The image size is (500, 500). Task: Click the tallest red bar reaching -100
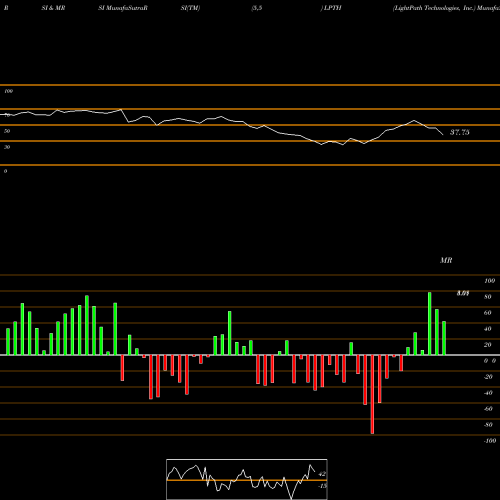pyautogui.click(x=372, y=394)
